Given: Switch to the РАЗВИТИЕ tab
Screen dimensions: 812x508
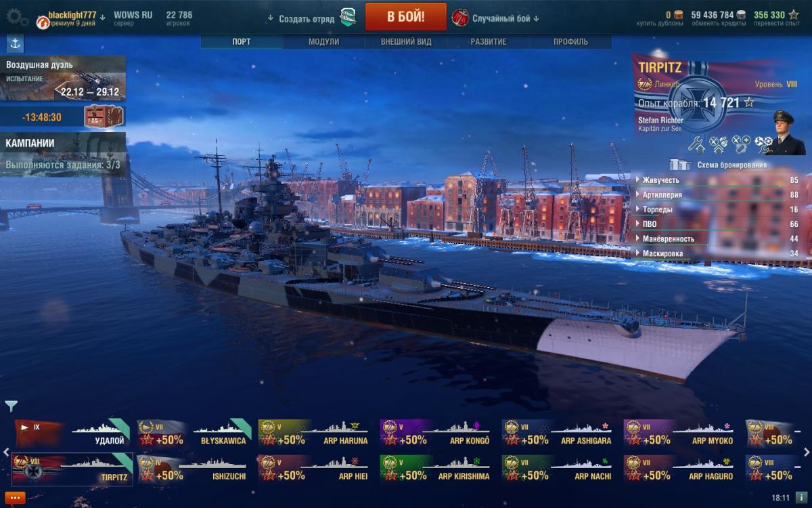Looking at the screenshot, I should click(488, 41).
